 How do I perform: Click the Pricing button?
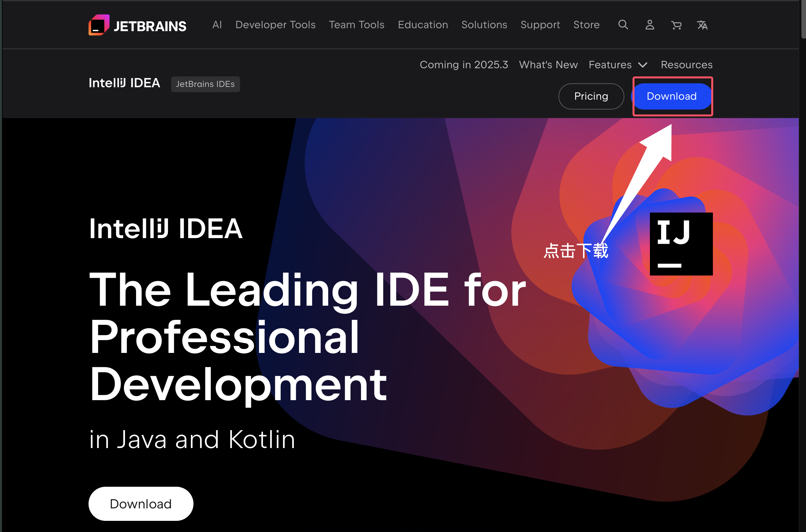[591, 96]
